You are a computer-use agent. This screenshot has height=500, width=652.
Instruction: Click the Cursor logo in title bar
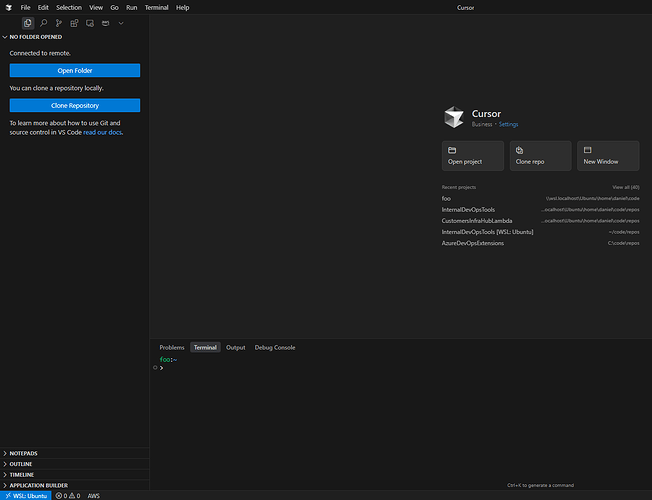pos(9,7)
